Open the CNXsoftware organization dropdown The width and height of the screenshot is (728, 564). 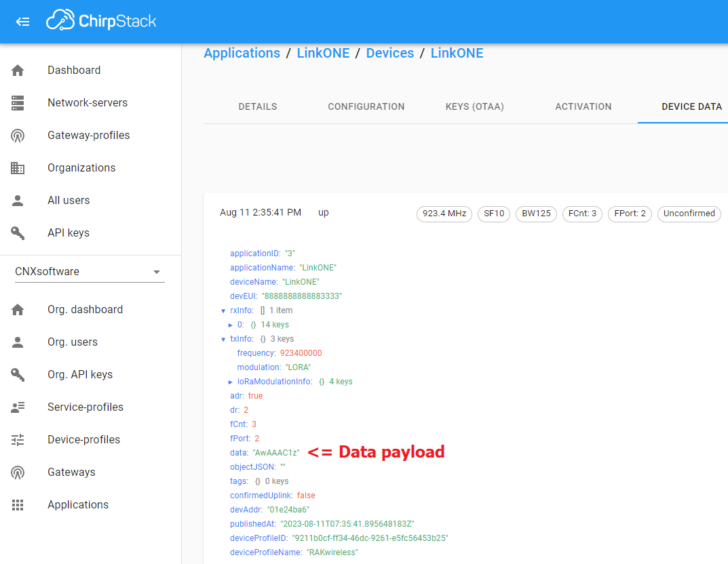90,271
